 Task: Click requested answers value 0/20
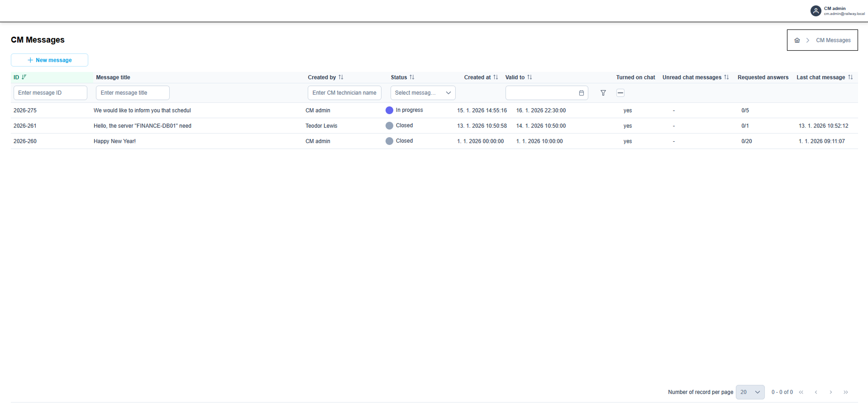pyautogui.click(x=747, y=141)
